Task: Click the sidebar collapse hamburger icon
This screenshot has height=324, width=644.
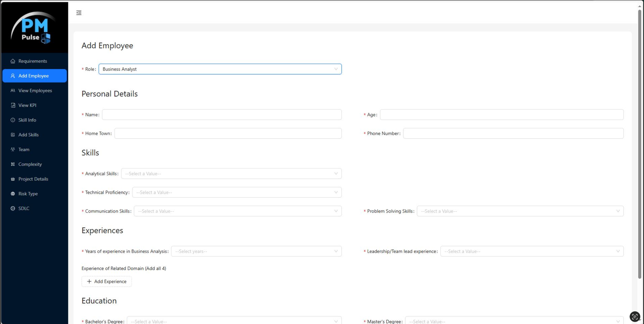Action: (79, 13)
